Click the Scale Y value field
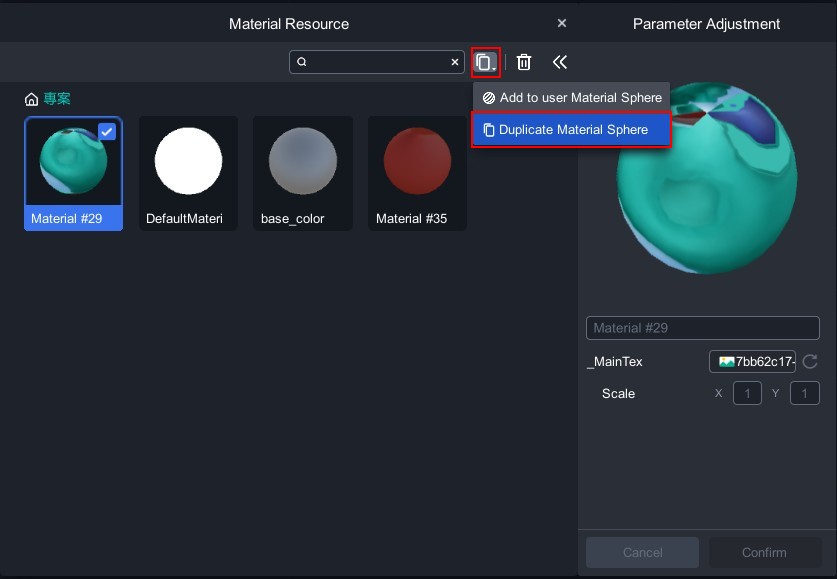Screen dimensions: 837x579 [804, 394]
